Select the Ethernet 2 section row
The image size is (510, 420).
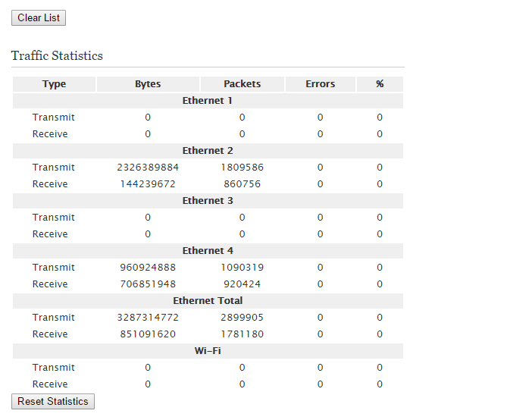point(208,151)
